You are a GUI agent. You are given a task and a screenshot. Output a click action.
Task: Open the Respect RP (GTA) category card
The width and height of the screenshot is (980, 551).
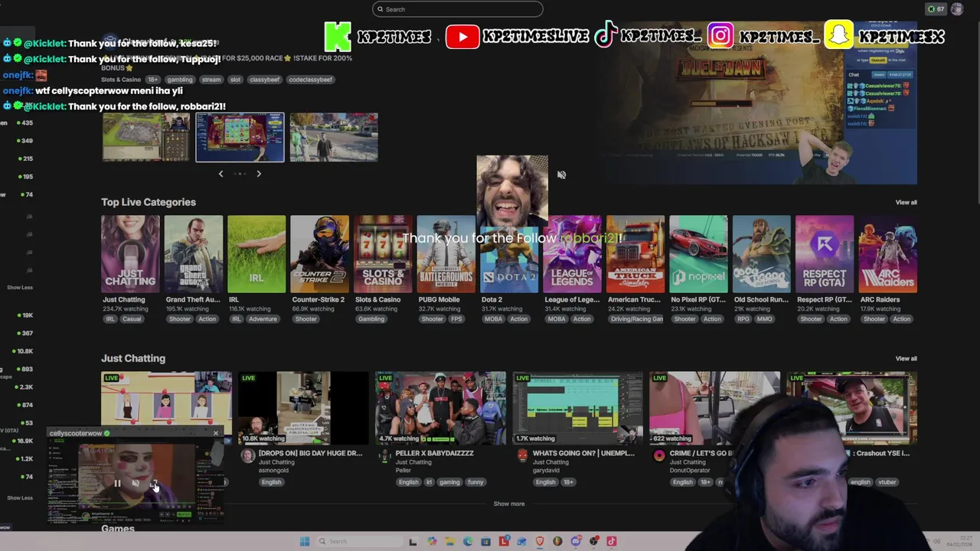[825, 254]
